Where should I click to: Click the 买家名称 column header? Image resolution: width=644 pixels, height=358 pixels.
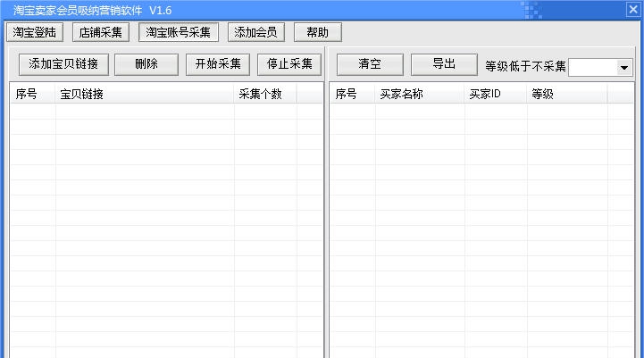pos(420,94)
